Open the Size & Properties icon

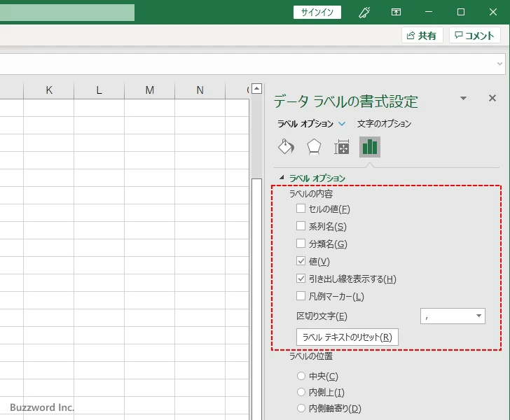coord(342,146)
